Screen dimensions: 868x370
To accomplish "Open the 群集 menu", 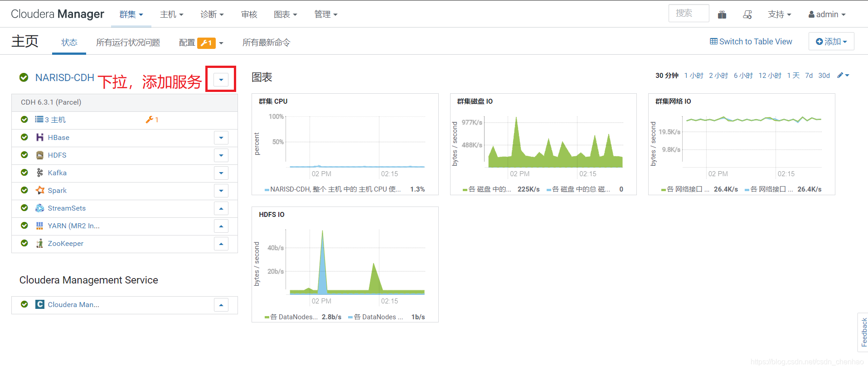I will tap(131, 14).
